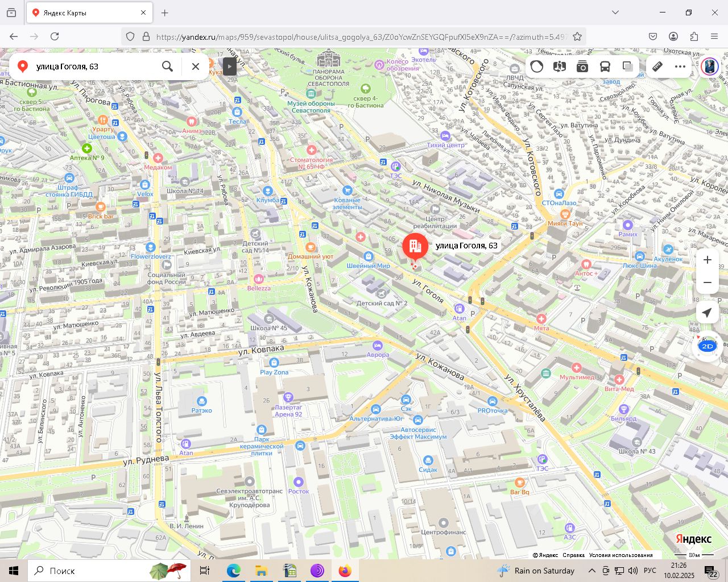Click the my location arrow button
The image size is (728, 582).
pos(708,313)
